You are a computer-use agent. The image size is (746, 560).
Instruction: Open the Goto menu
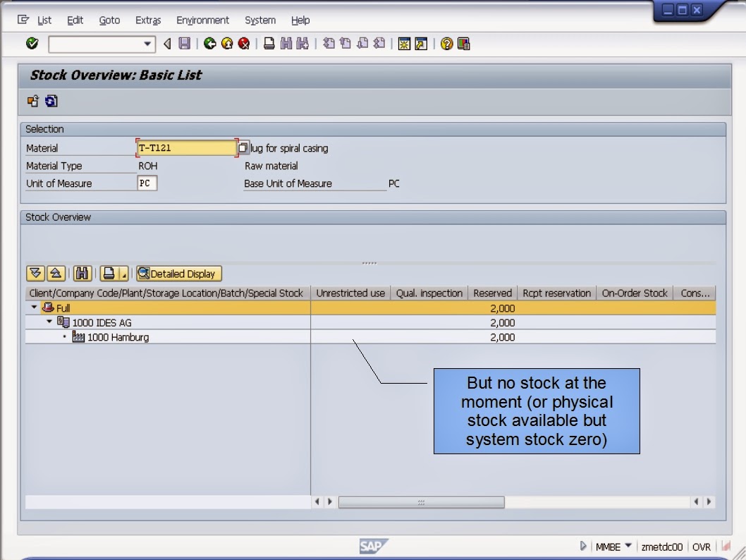point(109,20)
